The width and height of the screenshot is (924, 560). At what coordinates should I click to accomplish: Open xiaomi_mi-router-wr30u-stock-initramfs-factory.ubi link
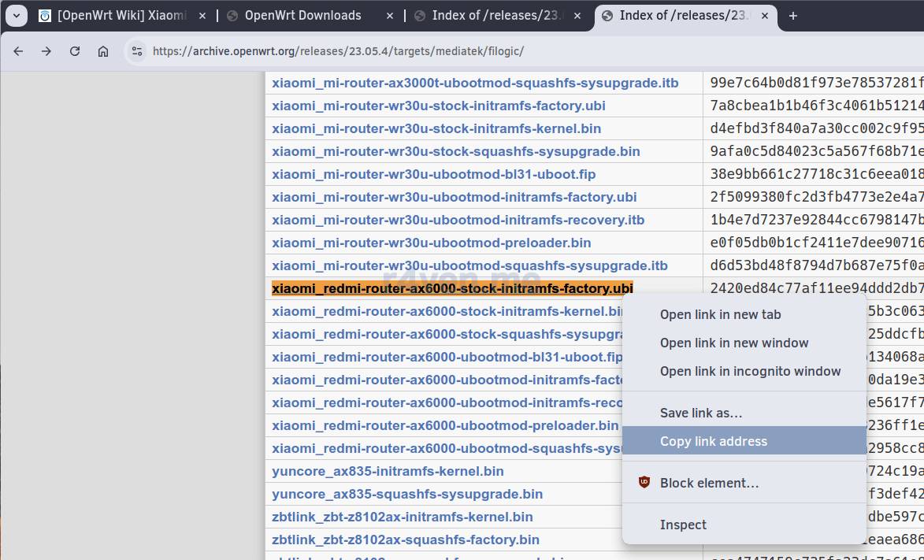point(438,106)
